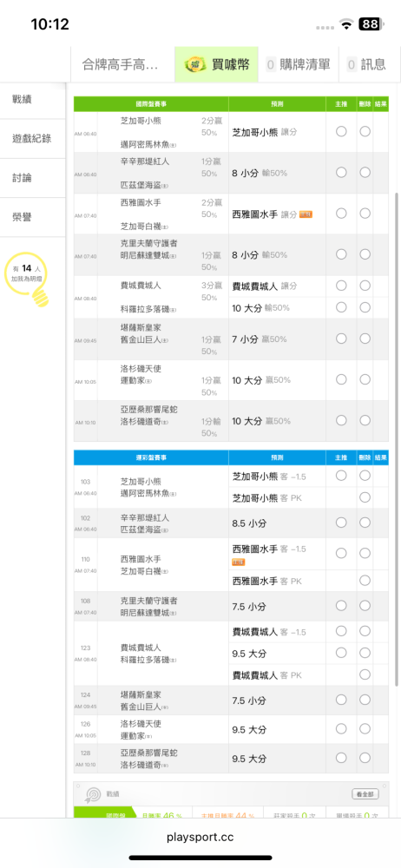The width and height of the screenshot is (401, 868).
Task: Select 主推 radio for 8.5 小分 row
Action: click(x=341, y=523)
